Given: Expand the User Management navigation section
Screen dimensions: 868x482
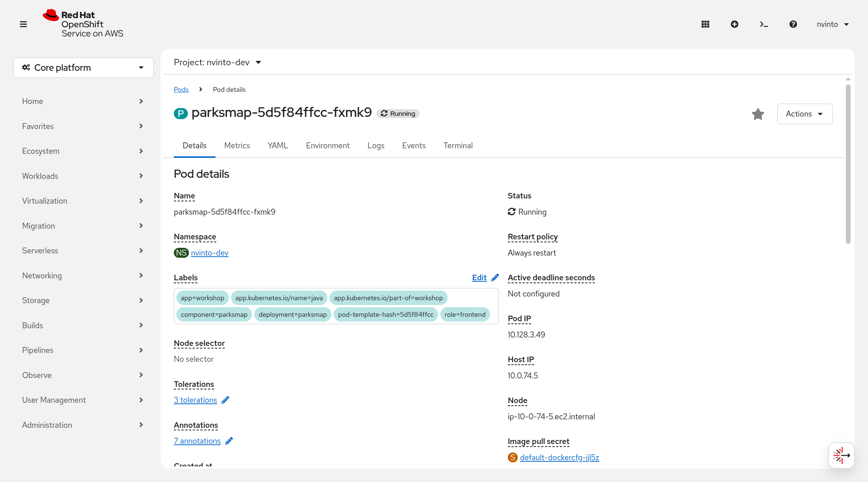Looking at the screenshot, I should point(83,400).
